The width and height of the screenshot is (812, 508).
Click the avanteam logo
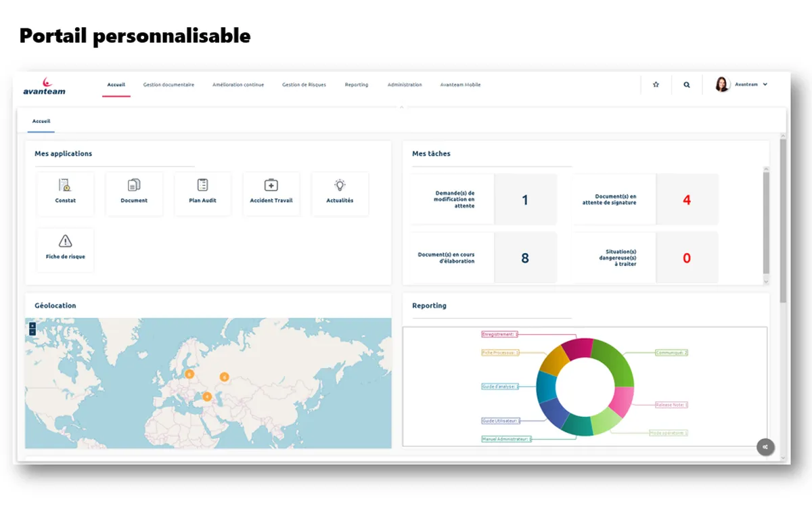pos(44,85)
